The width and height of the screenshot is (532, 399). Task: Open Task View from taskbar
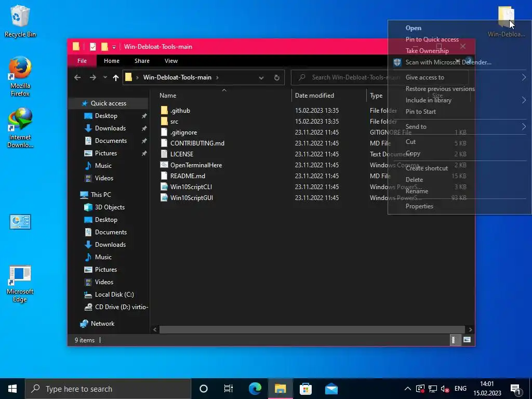point(229,389)
